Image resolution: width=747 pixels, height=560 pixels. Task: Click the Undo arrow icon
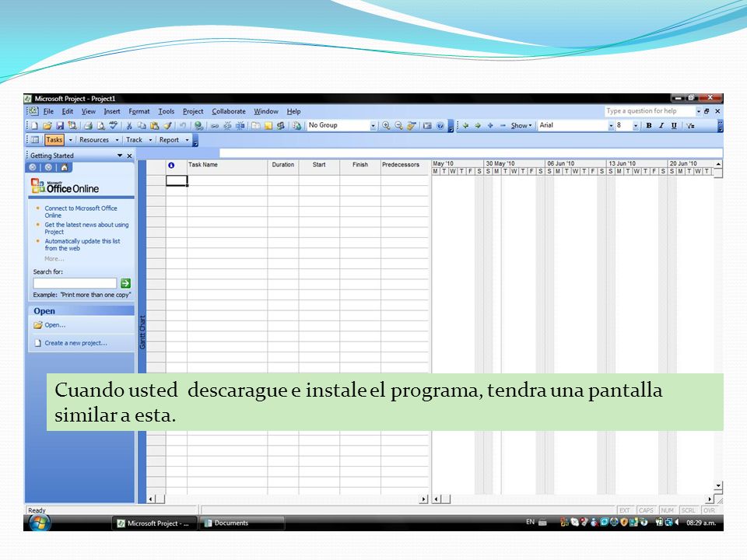(182, 126)
